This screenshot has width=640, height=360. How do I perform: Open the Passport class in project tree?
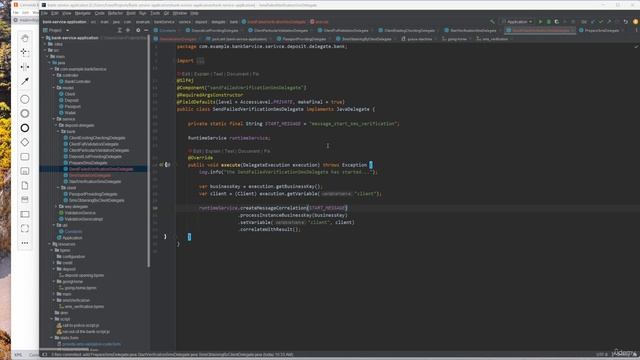tap(73, 107)
